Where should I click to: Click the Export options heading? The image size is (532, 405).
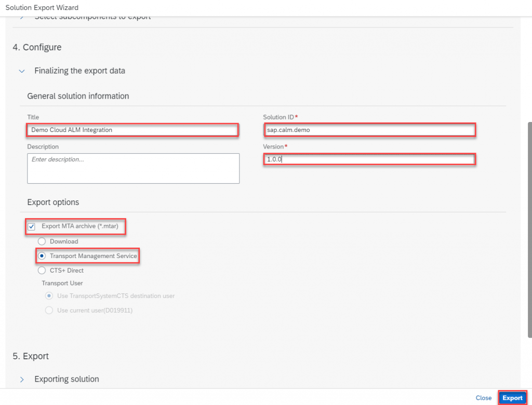53,202
